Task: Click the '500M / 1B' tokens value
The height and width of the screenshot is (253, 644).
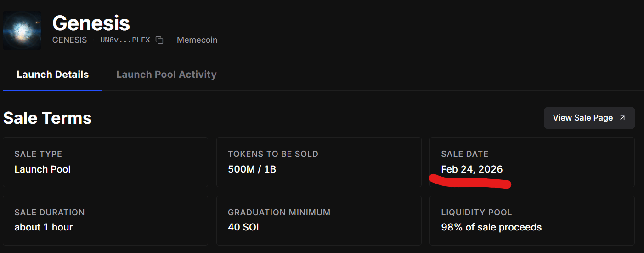Action: pos(252,169)
